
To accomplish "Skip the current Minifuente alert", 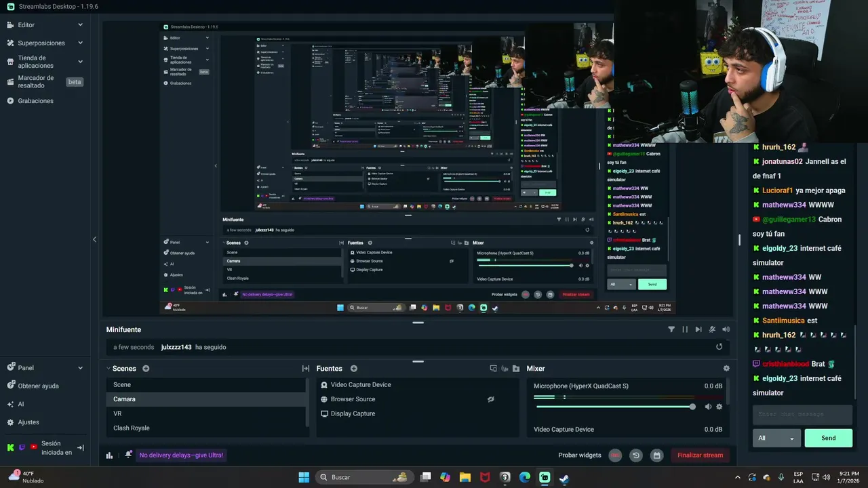I will [x=698, y=329].
